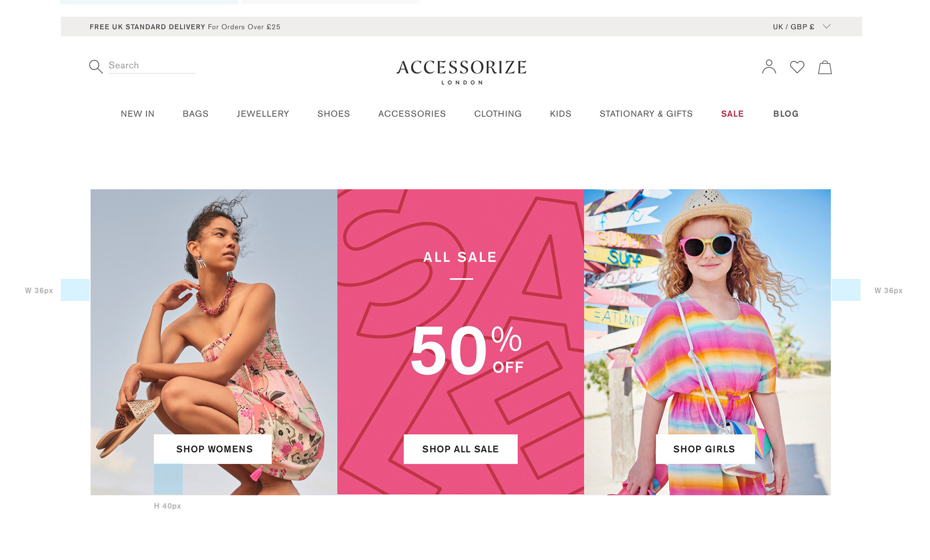930x560 pixels.
Task: Click the Search input field
Action: click(151, 65)
